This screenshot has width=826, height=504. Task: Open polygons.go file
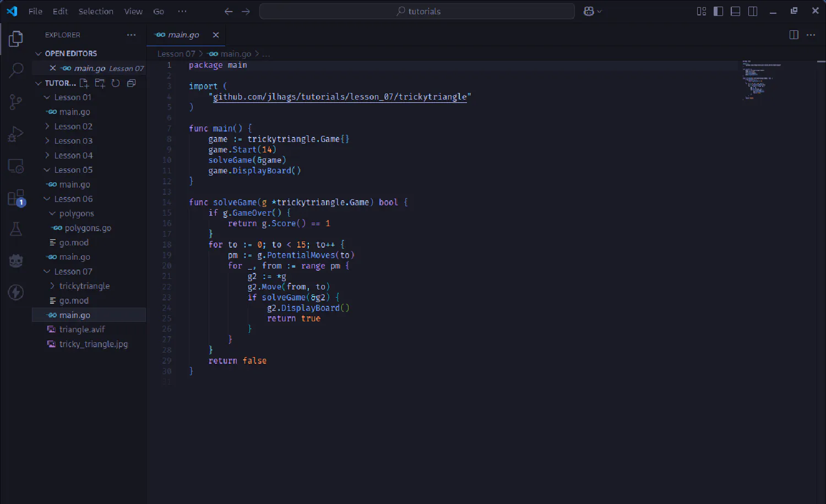pos(89,228)
